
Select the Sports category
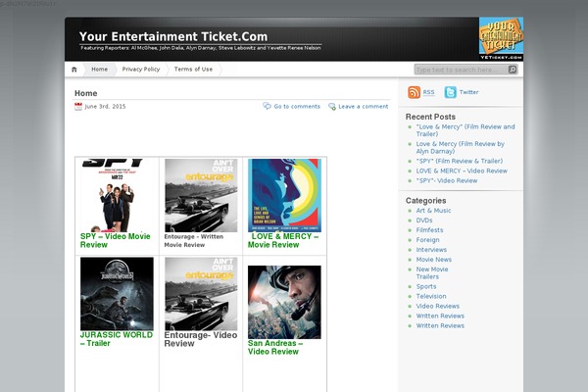426,286
